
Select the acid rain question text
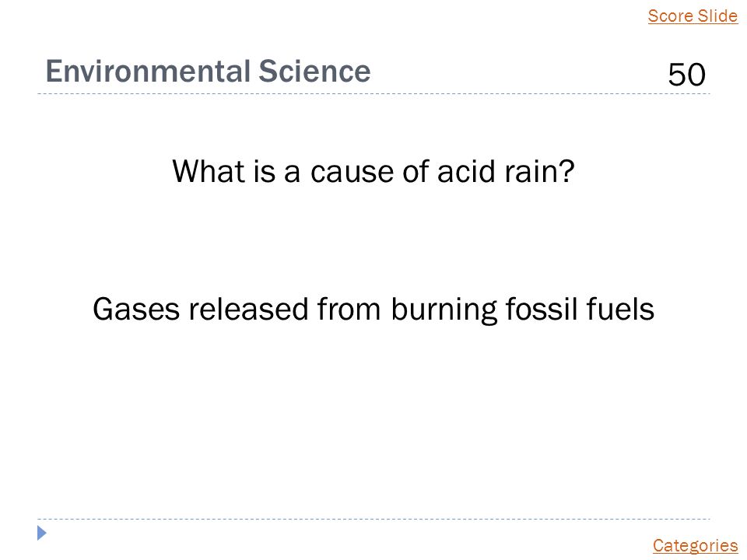click(x=373, y=171)
